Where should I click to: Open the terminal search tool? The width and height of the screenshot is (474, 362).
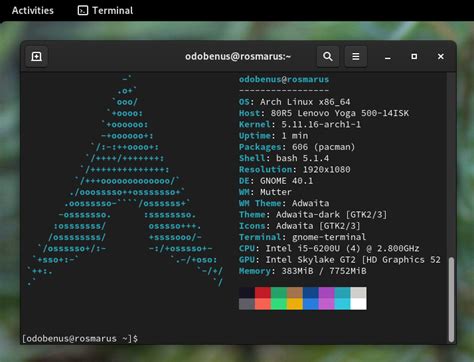click(x=328, y=56)
